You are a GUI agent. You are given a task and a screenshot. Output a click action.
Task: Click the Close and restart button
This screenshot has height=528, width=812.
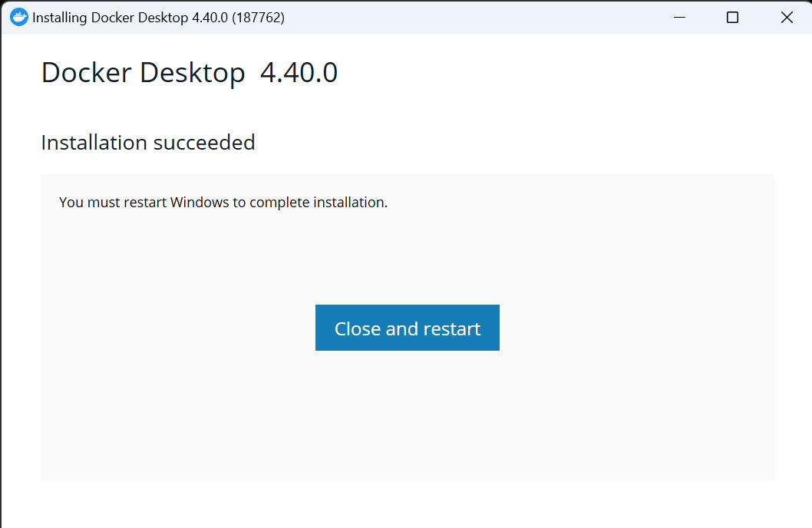pos(407,328)
